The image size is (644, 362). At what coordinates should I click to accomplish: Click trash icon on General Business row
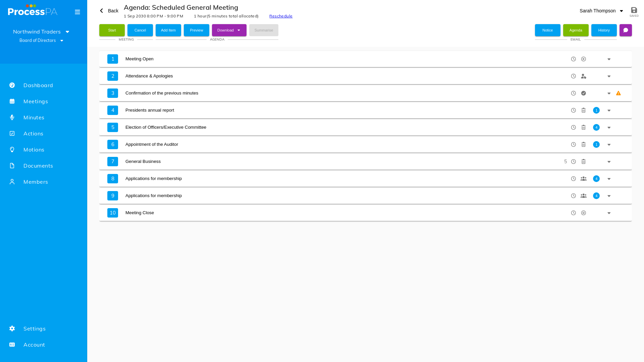(x=584, y=162)
